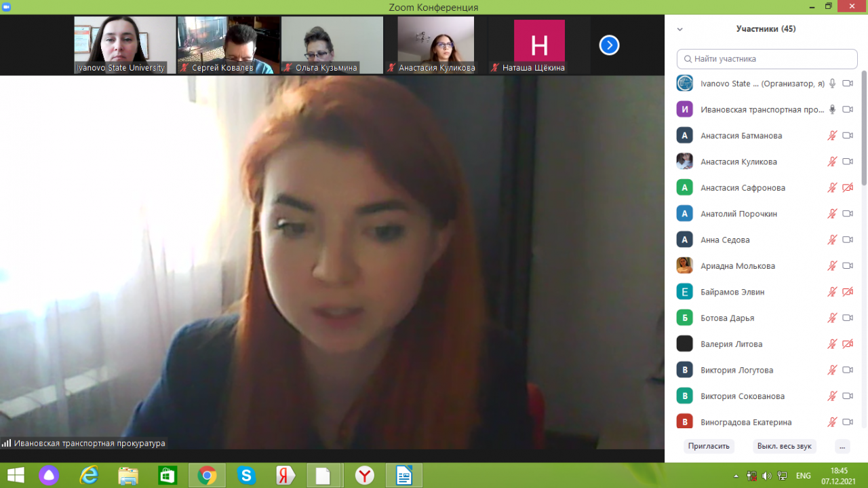Screen dimensions: 868x488
Task: Toggle microphone for Ивановская транспортная participant
Action: coord(832,109)
